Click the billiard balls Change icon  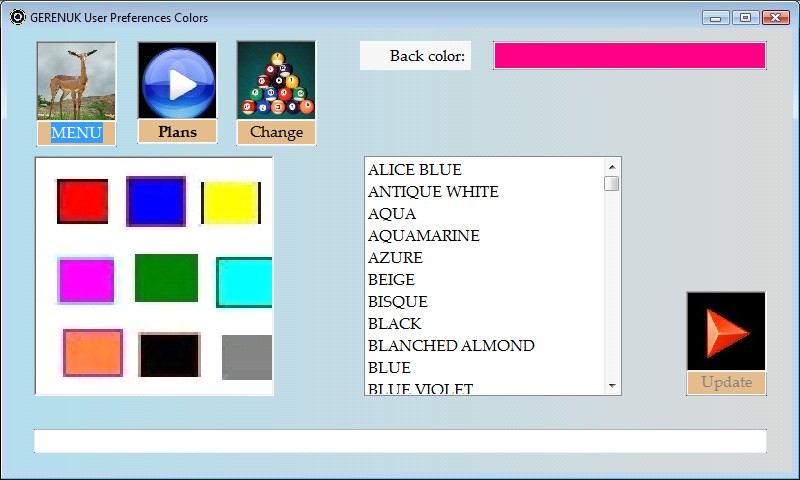[x=276, y=81]
